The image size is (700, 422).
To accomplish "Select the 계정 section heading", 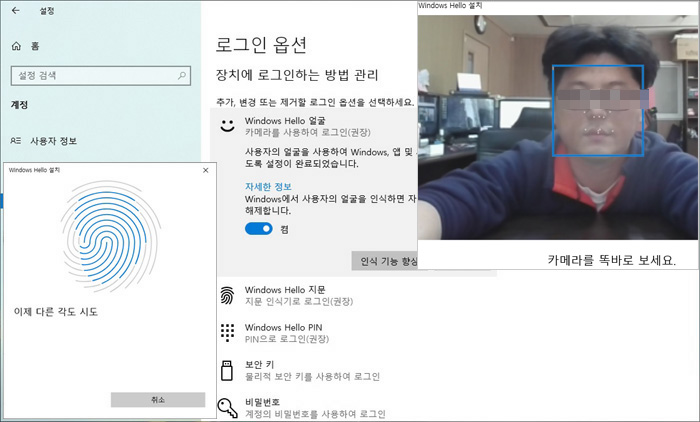I will click(19, 105).
